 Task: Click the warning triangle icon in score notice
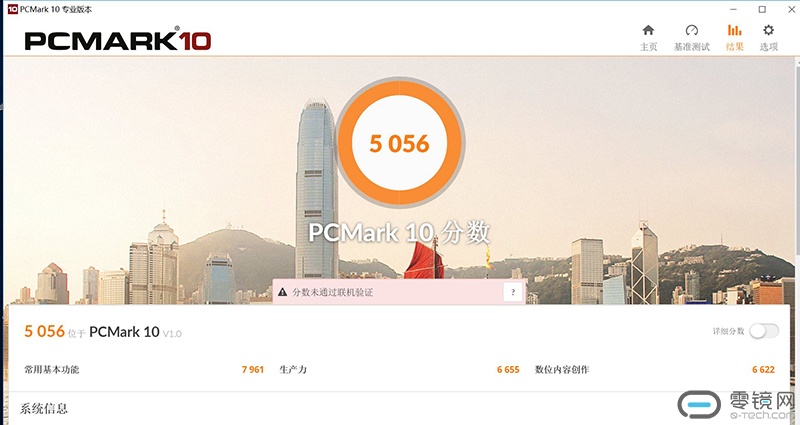pyautogui.click(x=282, y=292)
